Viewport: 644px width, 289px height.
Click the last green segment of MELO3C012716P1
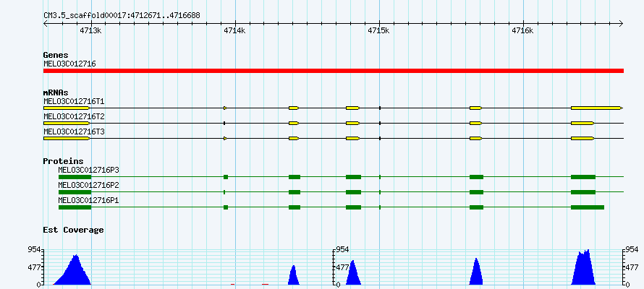tap(588, 207)
